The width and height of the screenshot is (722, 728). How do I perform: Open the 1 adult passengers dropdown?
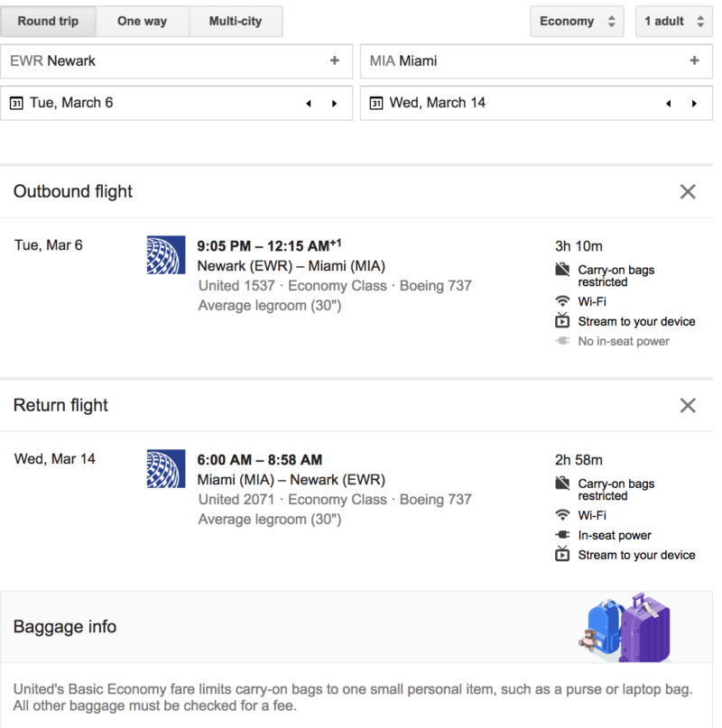click(x=673, y=21)
